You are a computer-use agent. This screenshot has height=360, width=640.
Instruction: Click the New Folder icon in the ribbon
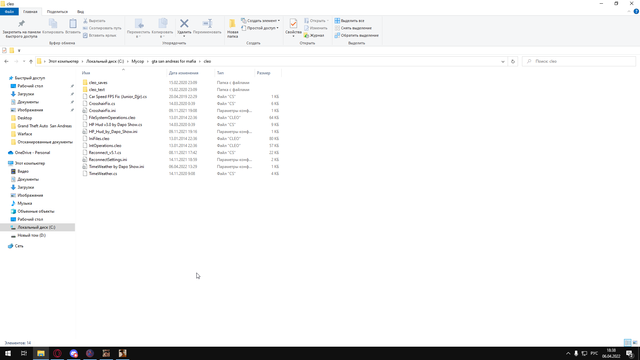pyautogui.click(x=232, y=24)
